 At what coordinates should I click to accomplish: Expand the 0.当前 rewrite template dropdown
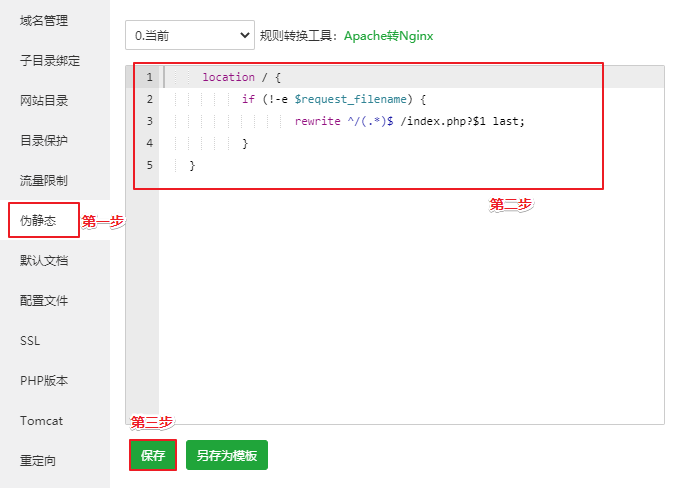[190, 35]
